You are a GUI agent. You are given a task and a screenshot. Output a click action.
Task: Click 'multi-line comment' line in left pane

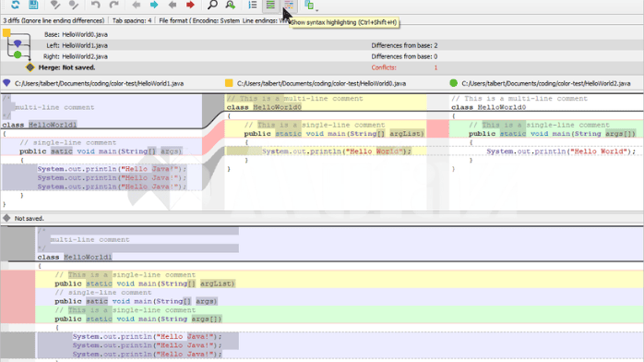tap(54, 107)
